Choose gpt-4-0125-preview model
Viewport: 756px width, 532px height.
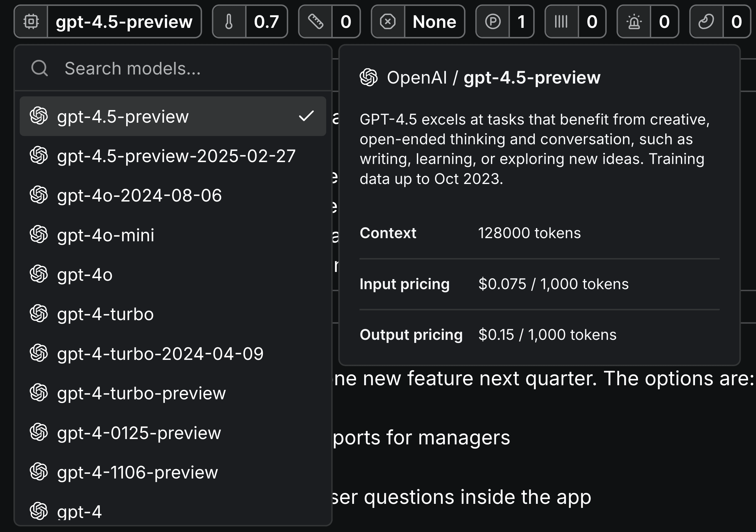click(173, 432)
